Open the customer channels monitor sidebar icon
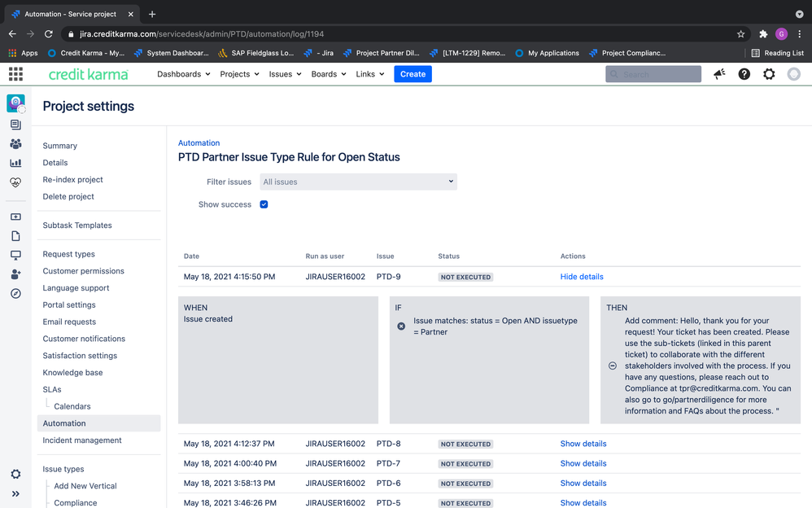812x508 pixels. click(x=15, y=255)
